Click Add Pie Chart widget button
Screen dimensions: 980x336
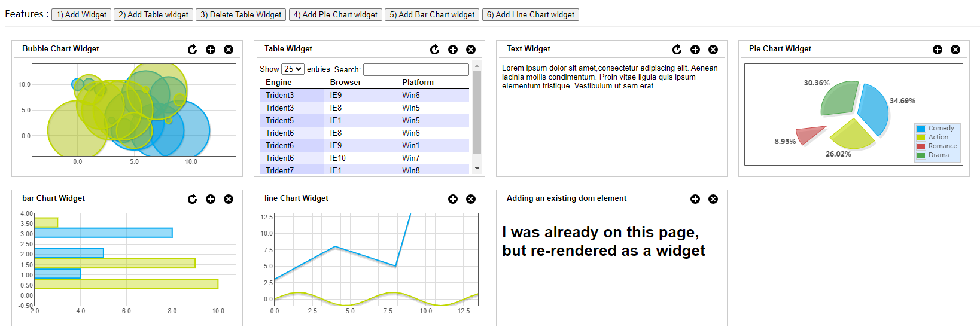click(x=335, y=14)
